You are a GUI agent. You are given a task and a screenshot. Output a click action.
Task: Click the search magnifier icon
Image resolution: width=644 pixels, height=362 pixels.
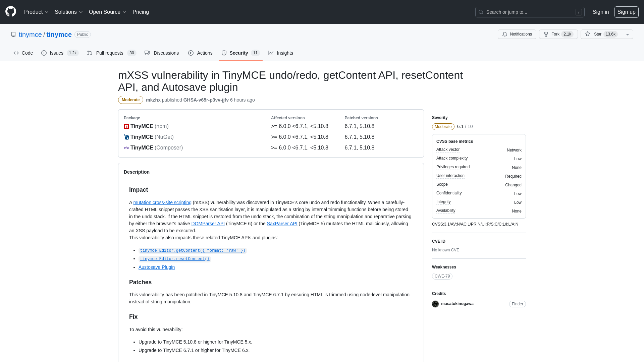pos(481,12)
